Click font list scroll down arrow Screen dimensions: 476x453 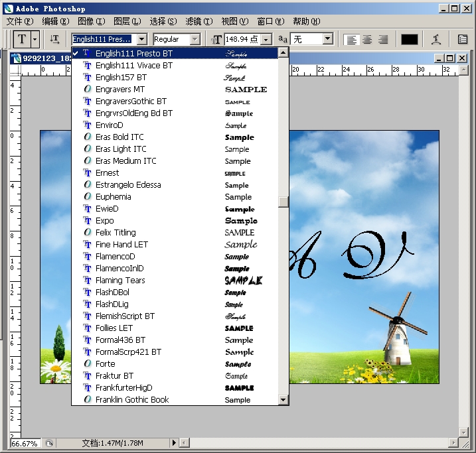283,400
